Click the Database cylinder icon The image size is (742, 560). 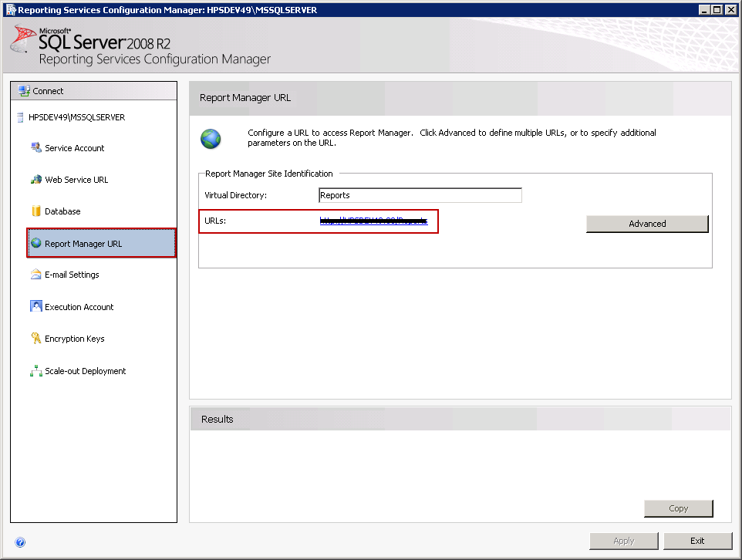coord(36,211)
